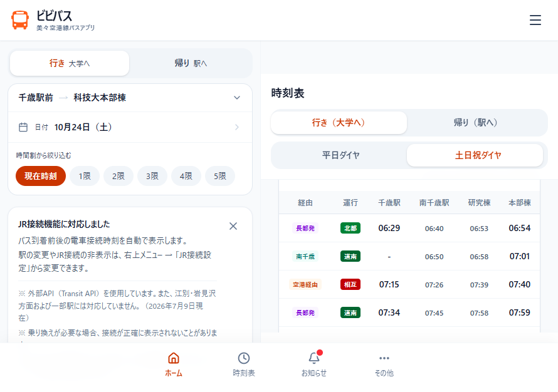Open the お知らせ bell notifications icon
Screen dimensions: 558x392
(x=314, y=358)
